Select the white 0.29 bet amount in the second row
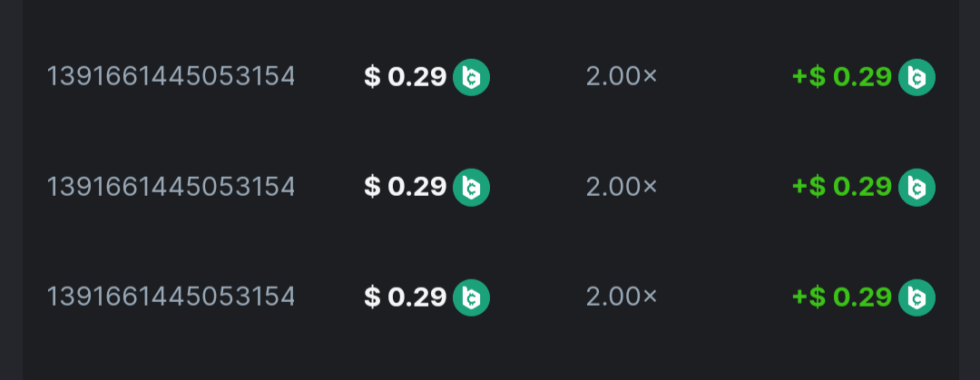This screenshot has width=980, height=380. tap(416, 187)
